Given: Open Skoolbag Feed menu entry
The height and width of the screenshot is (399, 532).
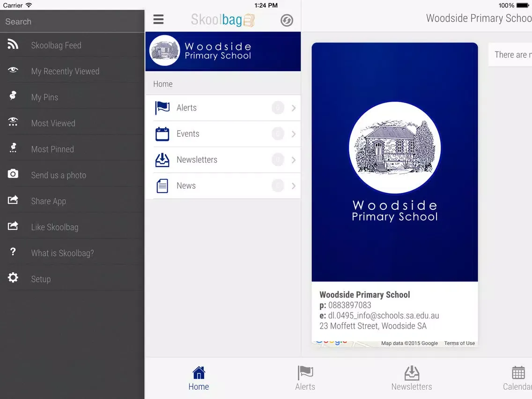Looking at the screenshot, I should point(72,45).
